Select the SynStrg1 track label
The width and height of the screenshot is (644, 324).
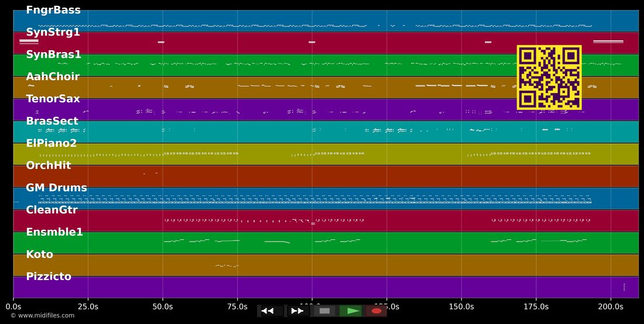pos(53,32)
